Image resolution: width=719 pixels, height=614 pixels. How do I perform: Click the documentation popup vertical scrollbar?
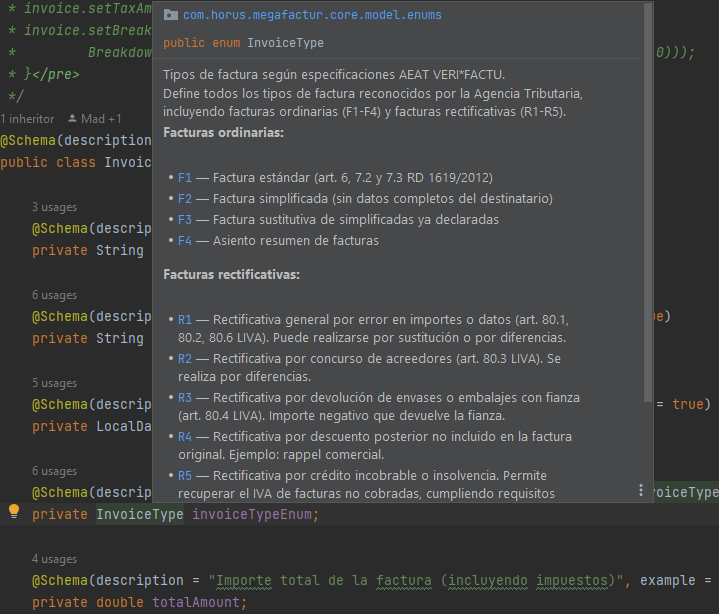pos(648,200)
